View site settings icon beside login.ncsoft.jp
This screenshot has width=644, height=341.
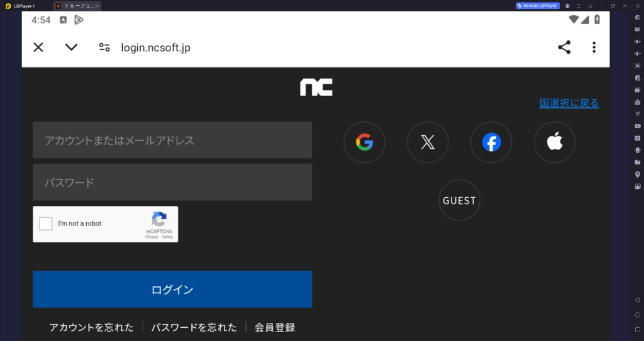tap(104, 47)
